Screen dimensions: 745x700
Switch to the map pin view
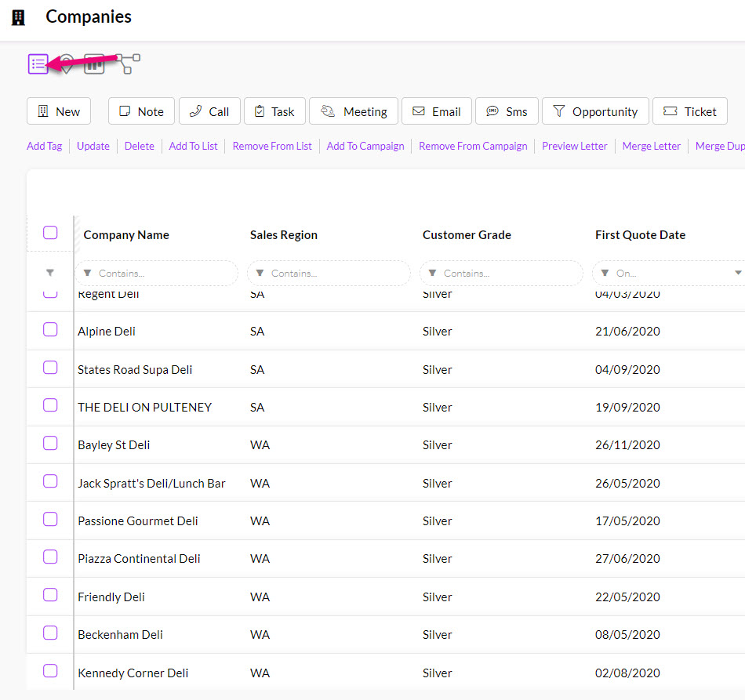67,63
